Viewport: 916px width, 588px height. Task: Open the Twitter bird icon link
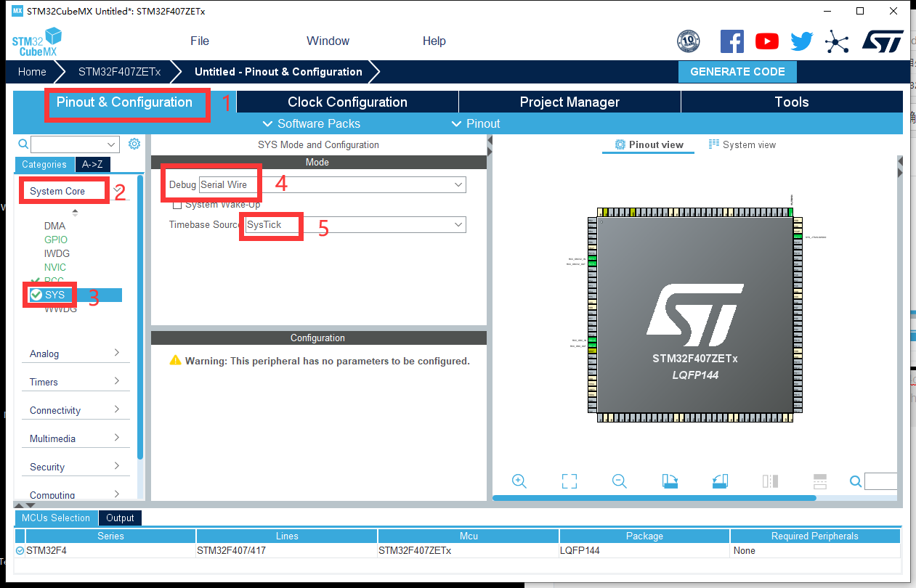tap(802, 41)
